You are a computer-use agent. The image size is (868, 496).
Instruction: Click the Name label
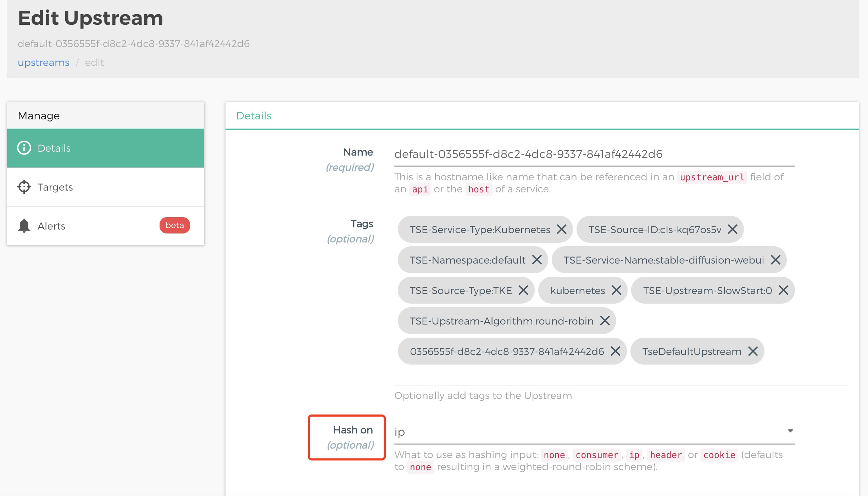click(x=358, y=152)
